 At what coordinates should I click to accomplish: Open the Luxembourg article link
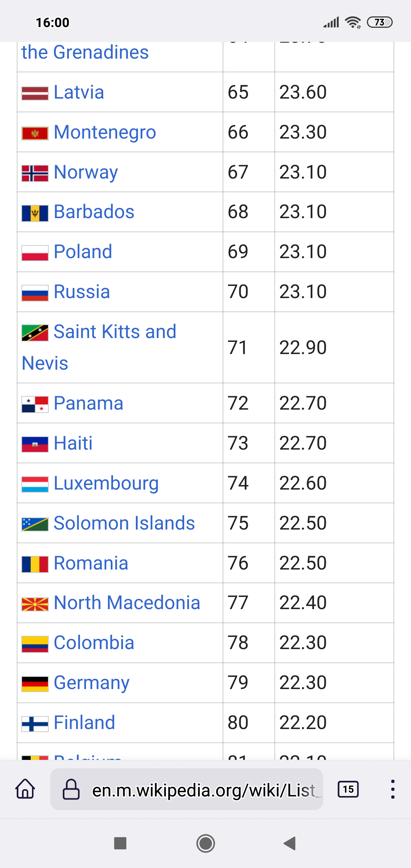[106, 483]
